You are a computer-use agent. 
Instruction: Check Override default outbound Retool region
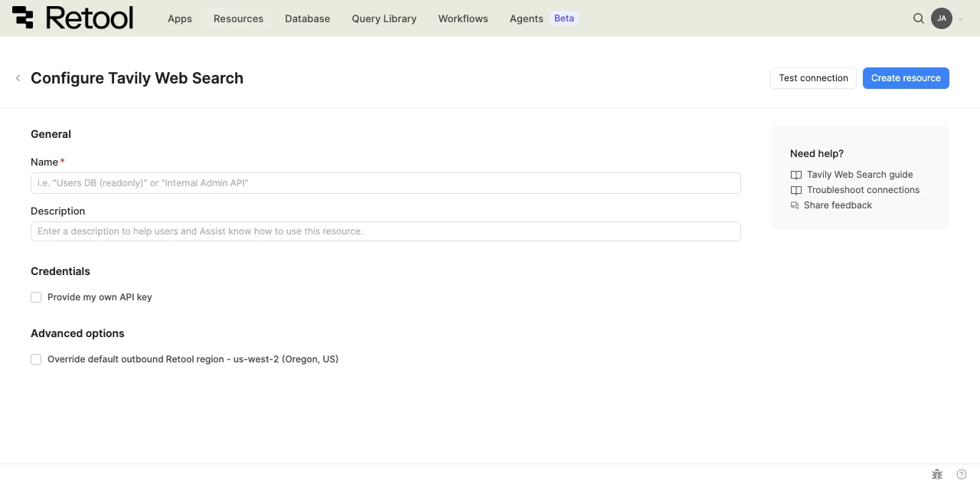point(36,359)
